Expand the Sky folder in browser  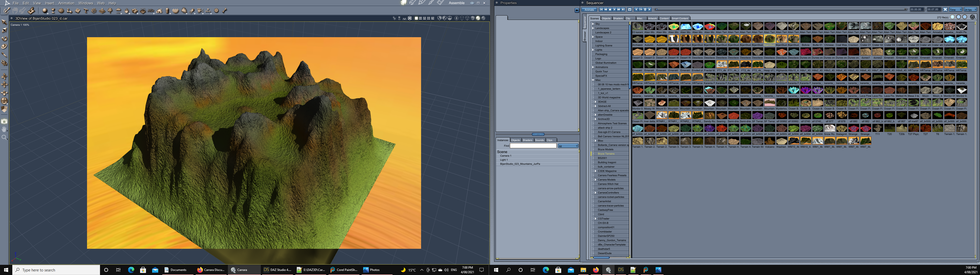click(x=593, y=24)
